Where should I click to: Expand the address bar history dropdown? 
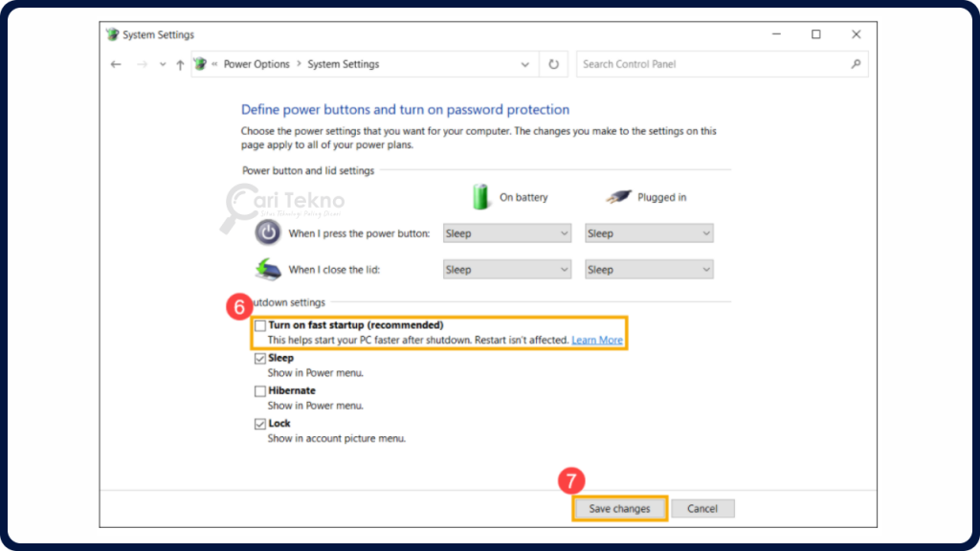pos(524,63)
